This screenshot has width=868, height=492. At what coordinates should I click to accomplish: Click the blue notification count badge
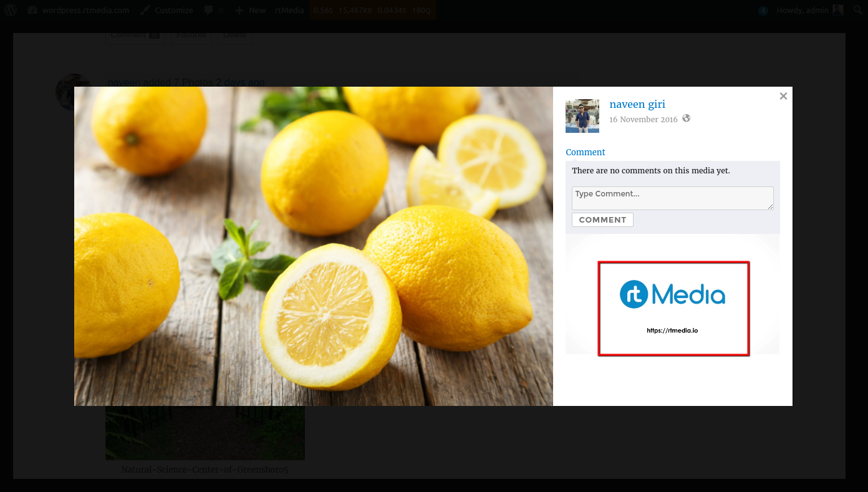coord(763,11)
